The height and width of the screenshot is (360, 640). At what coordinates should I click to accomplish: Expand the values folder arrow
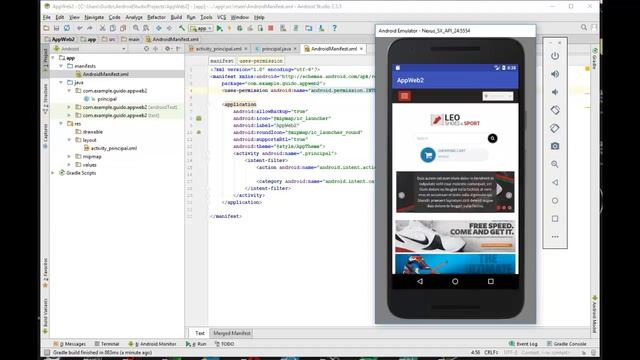[x=69, y=164]
